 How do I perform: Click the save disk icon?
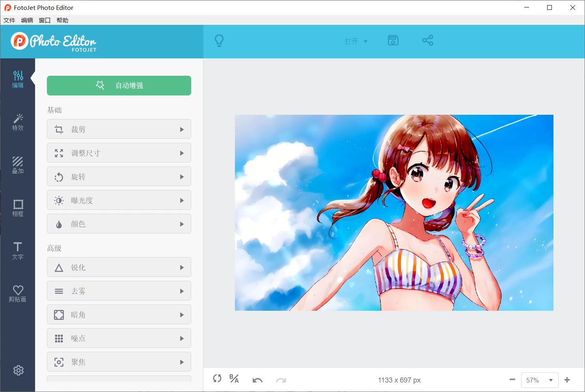coord(393,40)
